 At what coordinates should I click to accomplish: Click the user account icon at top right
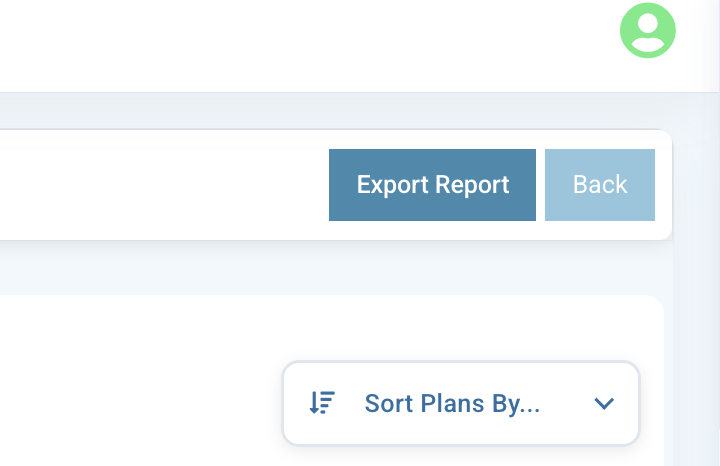(x=648, y=30)
